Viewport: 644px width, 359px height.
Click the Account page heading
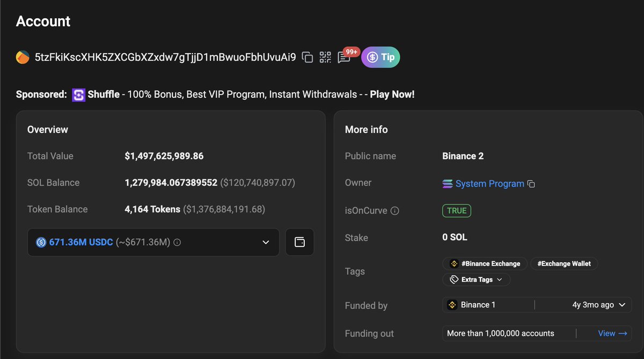click(43, 21)
